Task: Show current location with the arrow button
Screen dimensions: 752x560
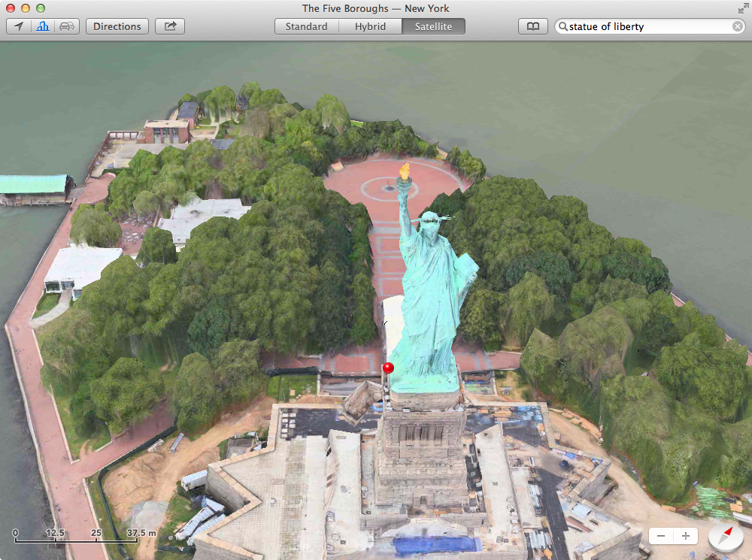Action: pyautogui.click(x=19, y=26)
